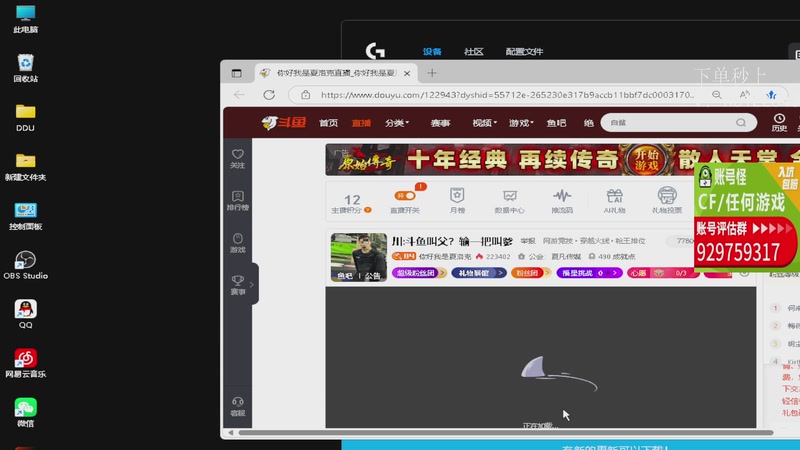The image size is (800, 450).
Task: Launch 网易云音乐 from the desktop
Action: (x=26, y=363)
